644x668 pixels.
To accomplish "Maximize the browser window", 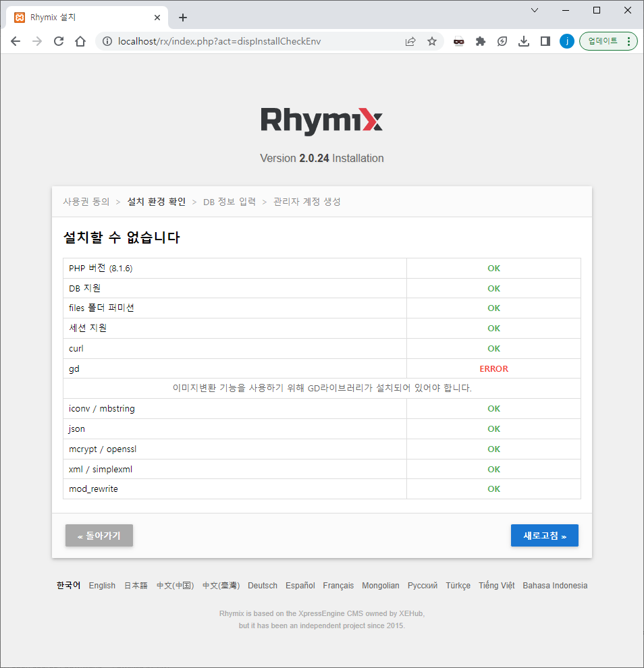I will pyautogui.click(x=597, y=10).
